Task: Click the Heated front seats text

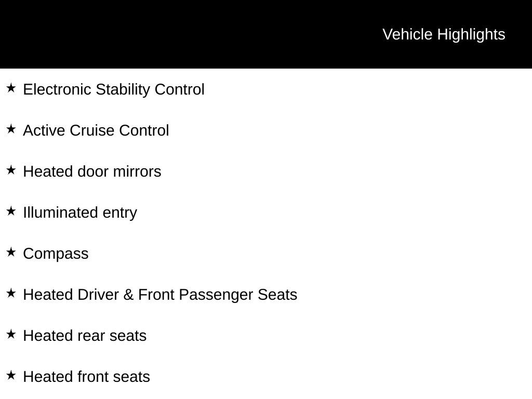Action: tap(86, 377)
